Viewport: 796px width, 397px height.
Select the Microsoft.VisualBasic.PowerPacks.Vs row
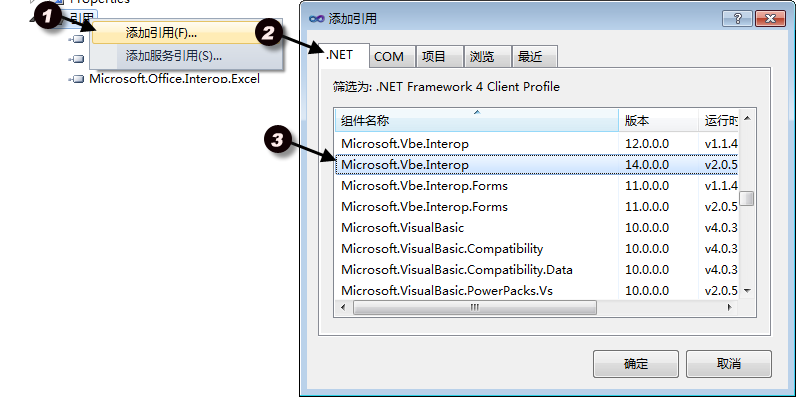pyautogui.click(x=537, y=290)
